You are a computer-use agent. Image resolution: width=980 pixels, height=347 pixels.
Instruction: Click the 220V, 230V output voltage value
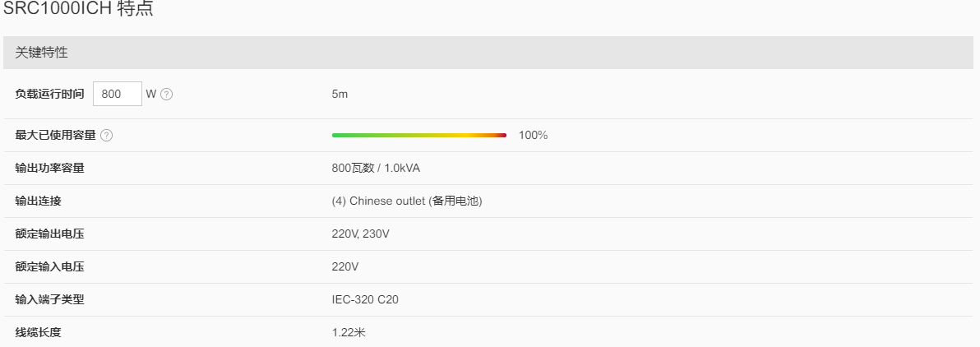[x=361, y=234]
